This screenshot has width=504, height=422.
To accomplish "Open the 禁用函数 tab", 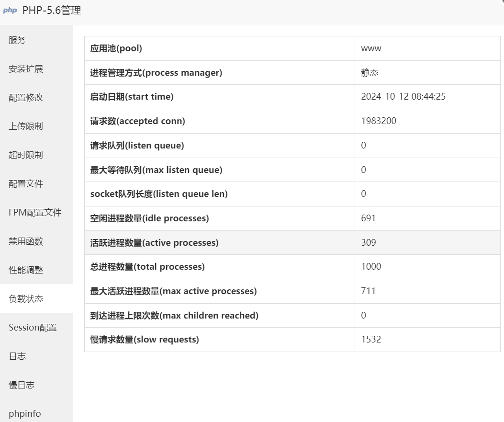I will click(x=36, y=241).
